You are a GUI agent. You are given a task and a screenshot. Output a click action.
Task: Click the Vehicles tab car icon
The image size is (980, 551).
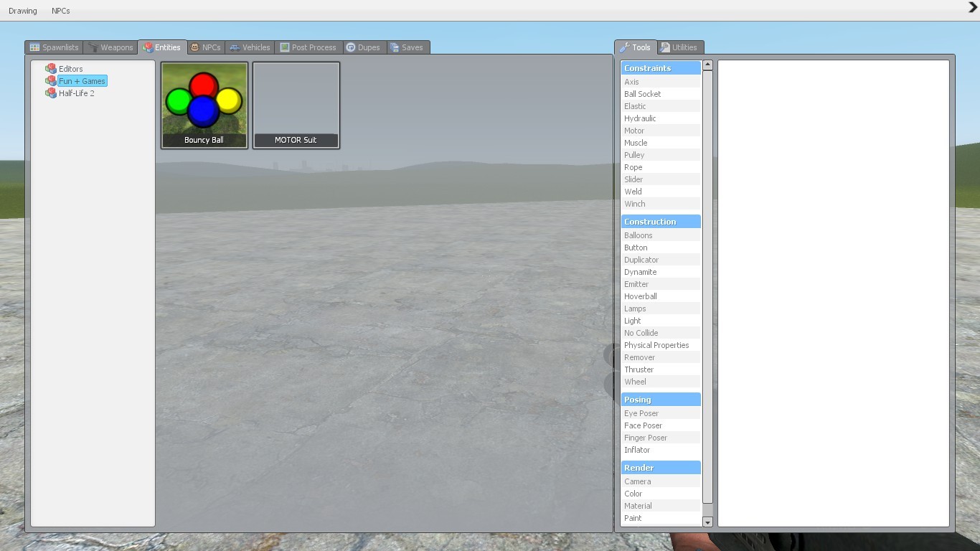pyautogui.click(x=235, y=47)
